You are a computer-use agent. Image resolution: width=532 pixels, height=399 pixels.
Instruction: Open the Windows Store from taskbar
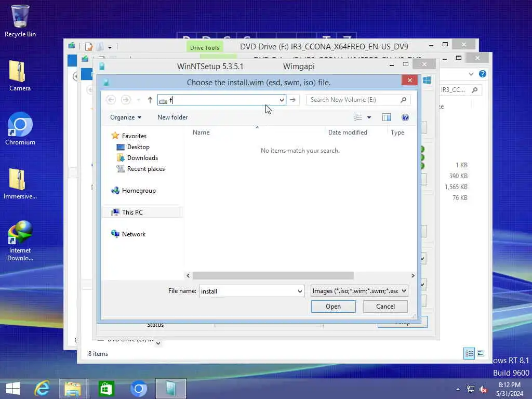106,389
